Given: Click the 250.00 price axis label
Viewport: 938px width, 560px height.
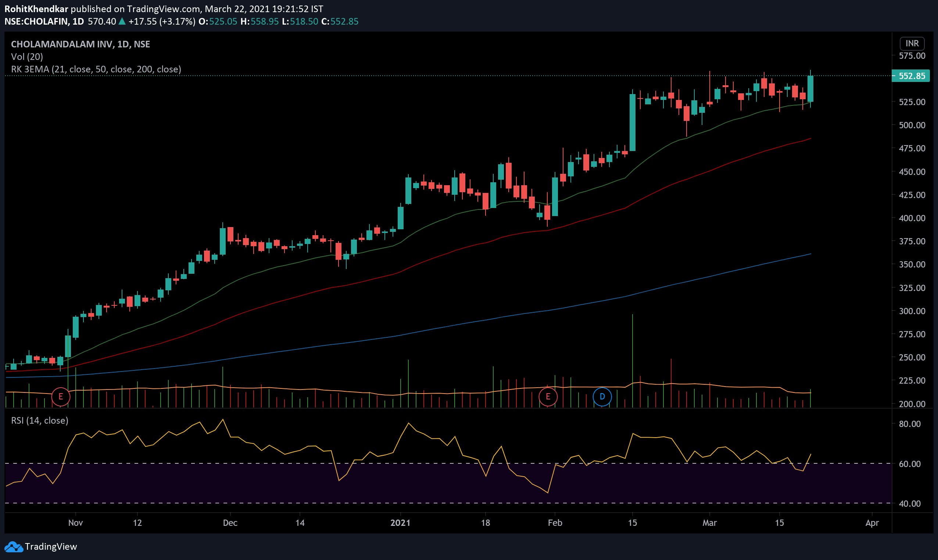Looking at the screenshot, I should [912, 358].
